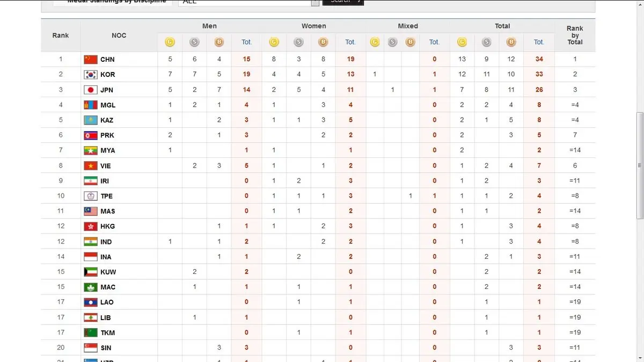This screenshot has height=362, width=644.
Task: Click the Women bronze medal column icon
Action: (323, 42)
